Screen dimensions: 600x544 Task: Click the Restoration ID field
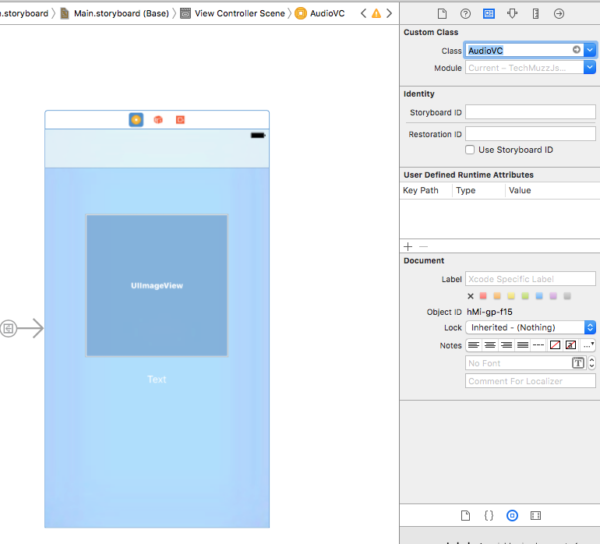530,134
